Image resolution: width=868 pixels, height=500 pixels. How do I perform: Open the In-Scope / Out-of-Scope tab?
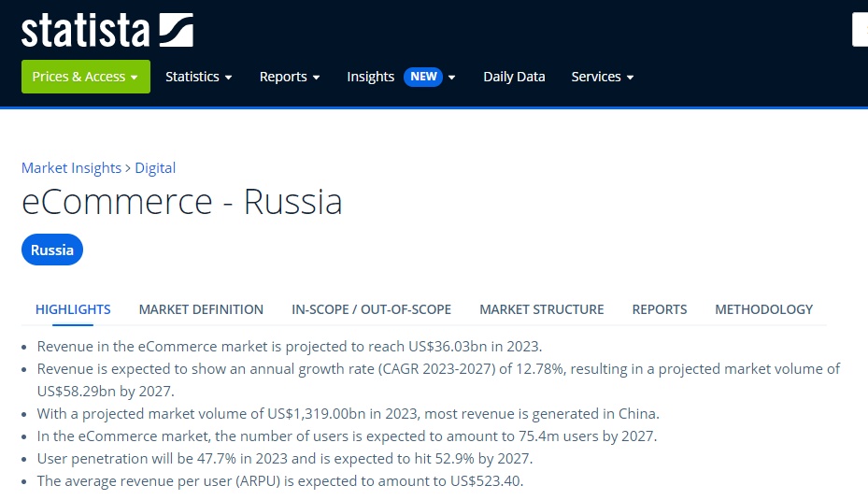(x=372, y=309)
